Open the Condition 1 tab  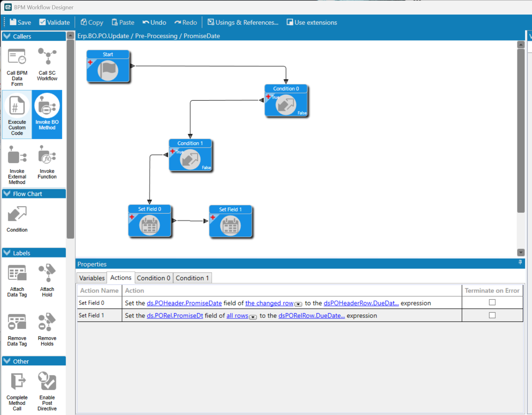[192, 278]
